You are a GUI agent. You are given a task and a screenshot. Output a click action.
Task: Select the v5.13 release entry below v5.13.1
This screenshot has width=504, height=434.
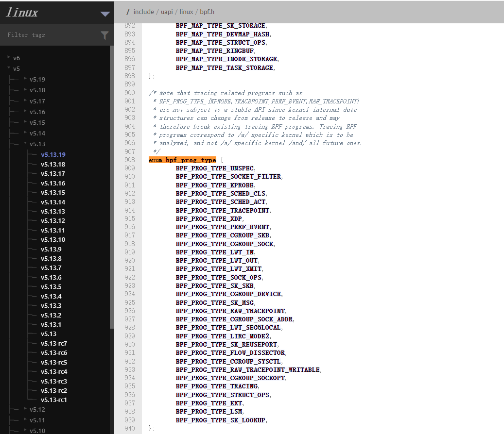coord(49,334)
